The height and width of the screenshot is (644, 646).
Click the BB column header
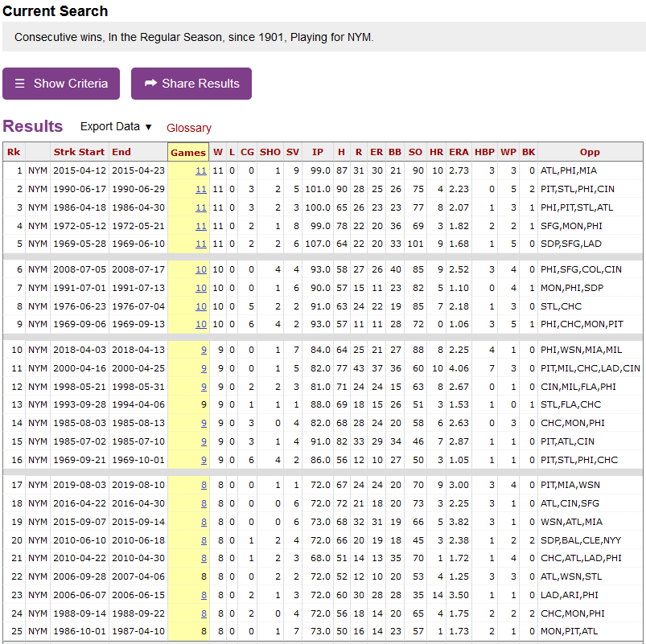pyautogui.click(x=395, y=152)
